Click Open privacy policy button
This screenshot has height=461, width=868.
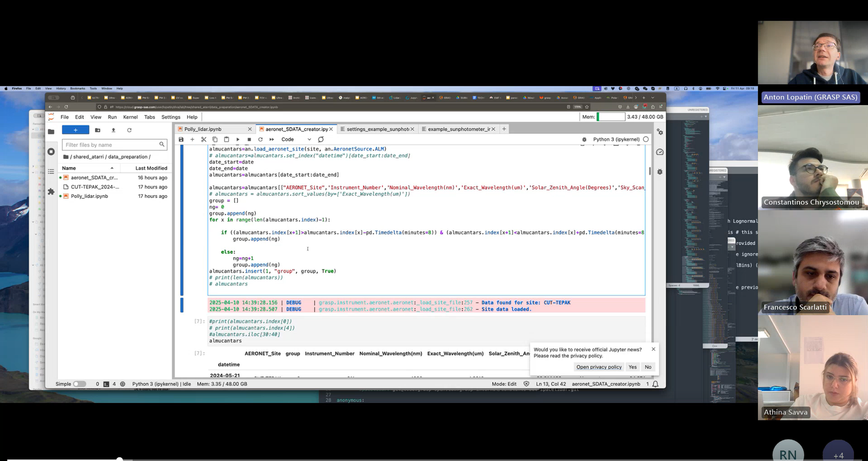point(599,367)
